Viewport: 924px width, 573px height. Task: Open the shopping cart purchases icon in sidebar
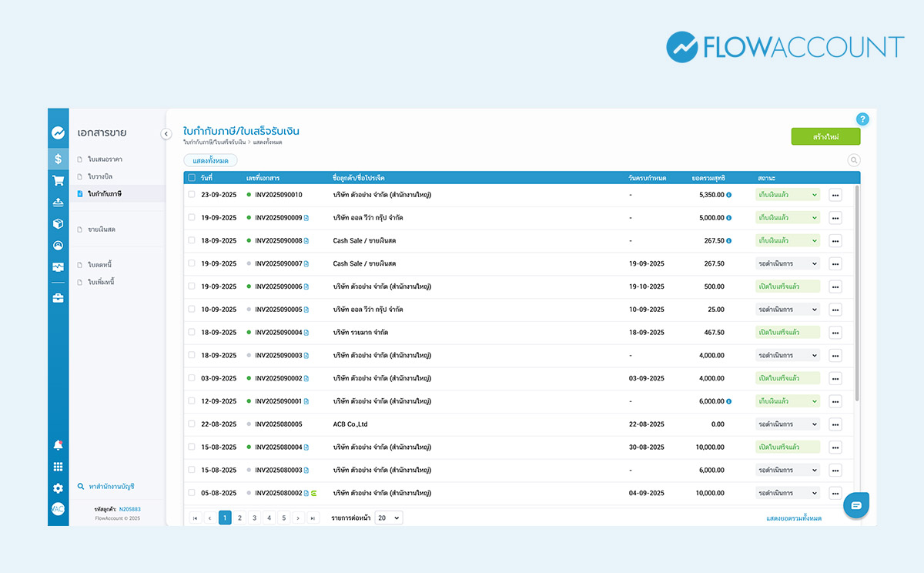pyautogui.click(x=58, y=181)
